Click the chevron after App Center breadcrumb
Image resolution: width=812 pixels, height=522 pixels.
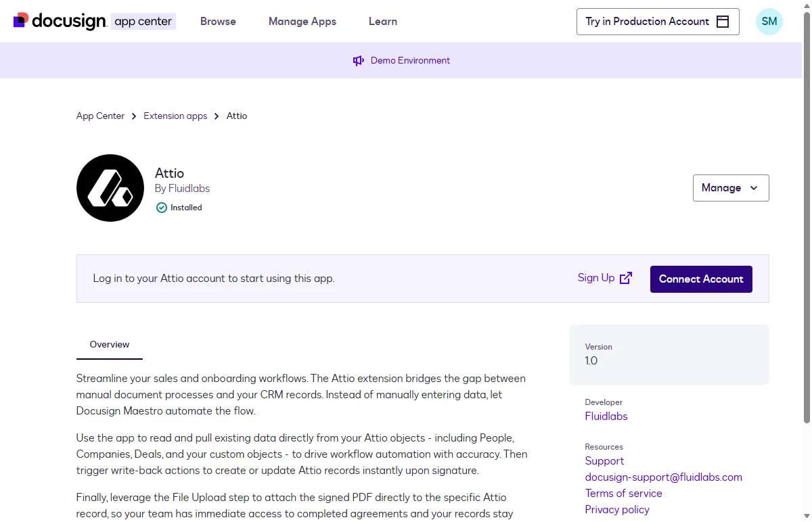134,116
